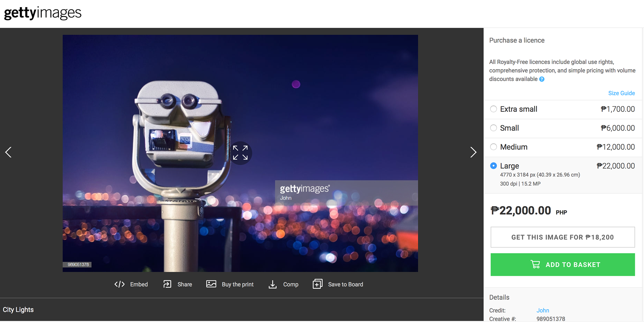Select the Medium size option

tap(493, 147)
